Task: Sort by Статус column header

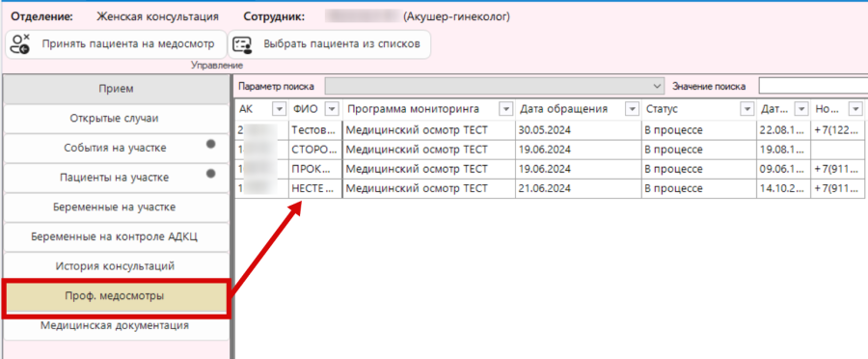Action: [661, 109]
